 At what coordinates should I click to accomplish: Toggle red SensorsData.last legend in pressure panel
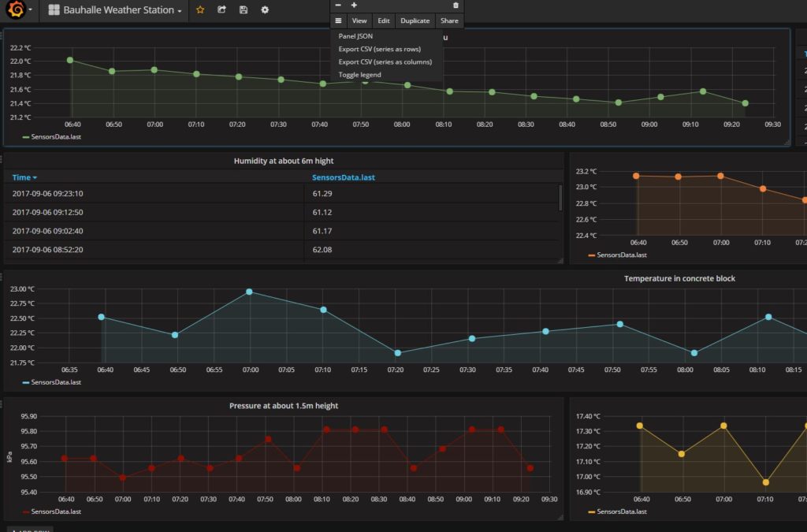(x=56, y=512)
